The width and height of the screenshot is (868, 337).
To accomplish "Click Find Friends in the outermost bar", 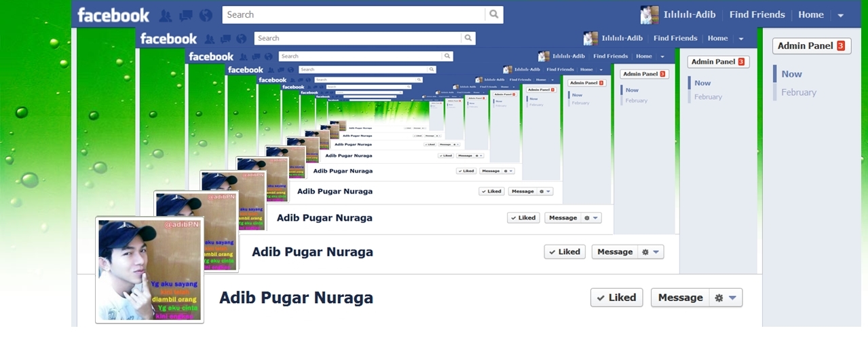I will 757,15.
